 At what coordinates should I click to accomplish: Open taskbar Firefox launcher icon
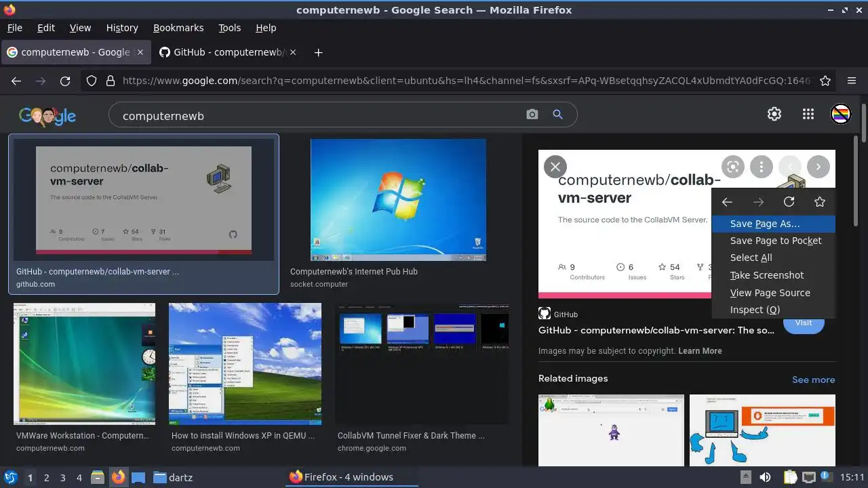118,477
